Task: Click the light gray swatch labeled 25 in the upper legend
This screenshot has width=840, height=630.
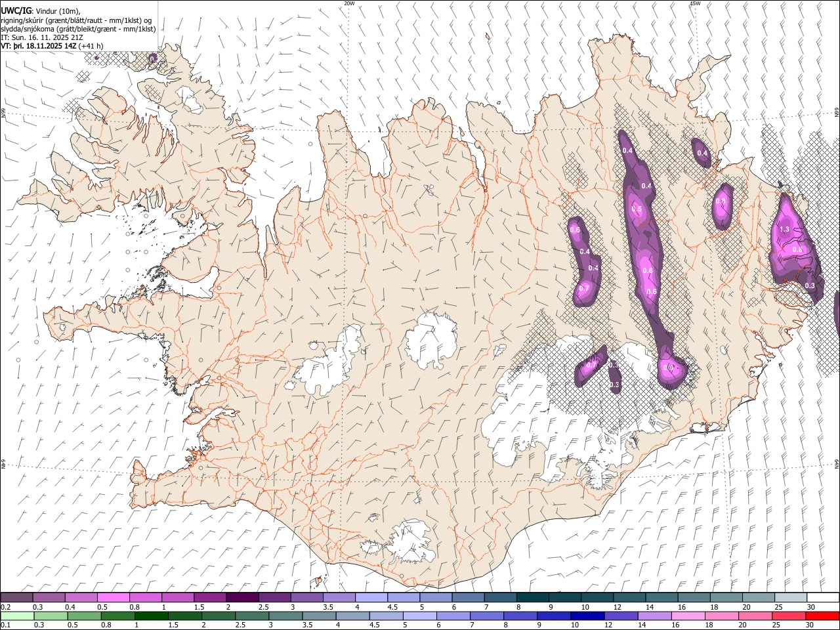Action: click(x=791, y=598)
